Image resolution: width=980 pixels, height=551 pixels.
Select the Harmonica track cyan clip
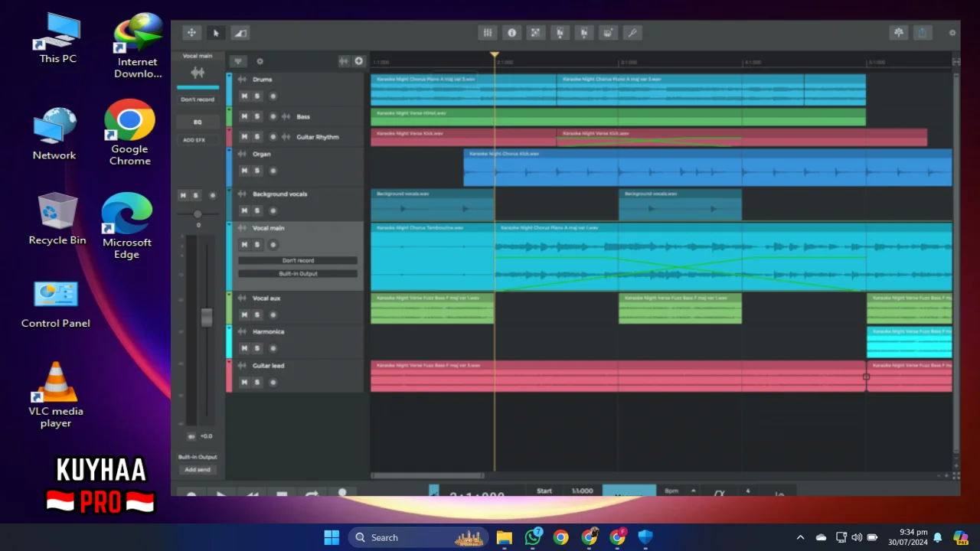click(910, 342)
